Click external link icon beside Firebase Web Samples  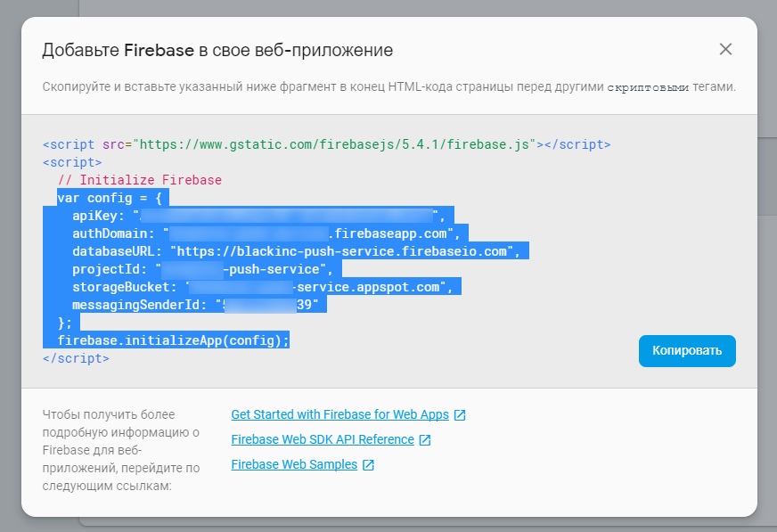click(368, 464)
